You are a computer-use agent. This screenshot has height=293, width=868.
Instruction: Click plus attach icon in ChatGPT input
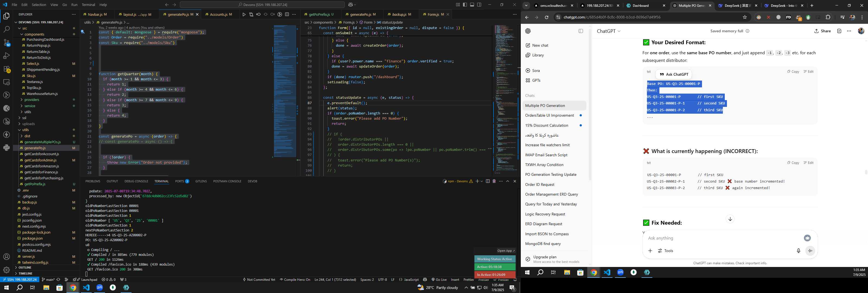coord(650,250)
